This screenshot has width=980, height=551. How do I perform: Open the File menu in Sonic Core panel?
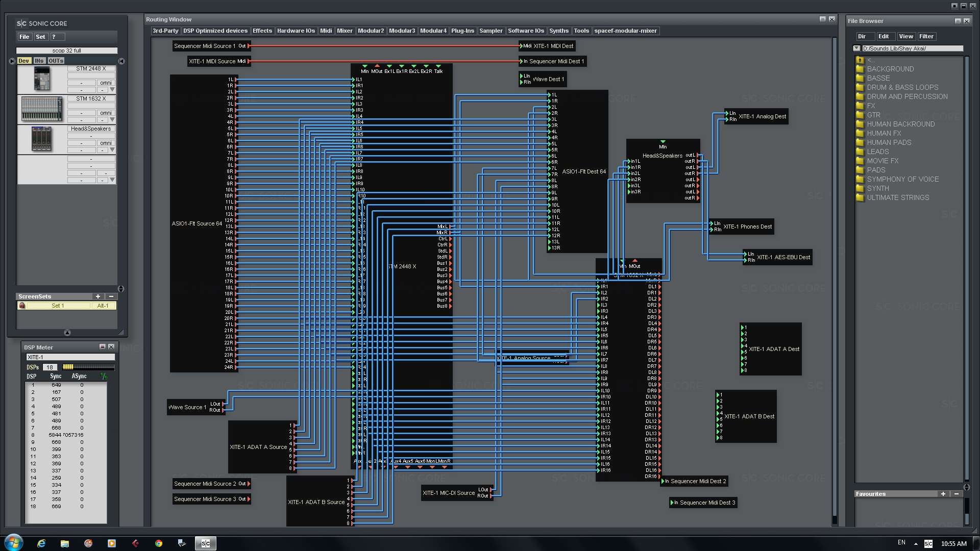(24, 37)
